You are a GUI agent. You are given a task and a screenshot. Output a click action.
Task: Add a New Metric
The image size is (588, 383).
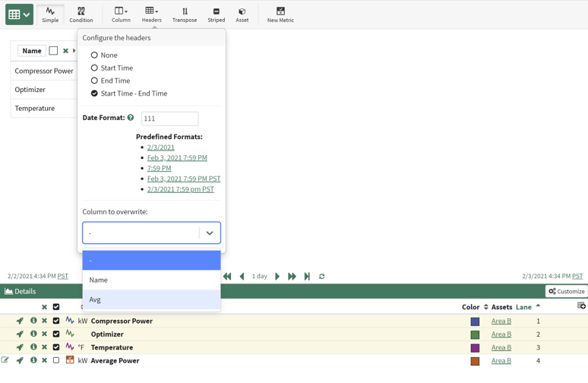click(280, 14)
